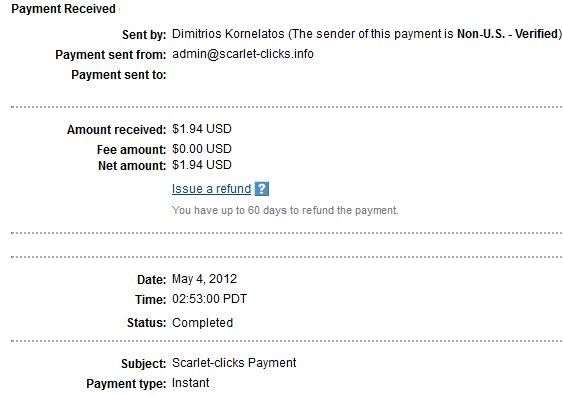
Task: Open the refund help question-mark icon
Action: (262, 189)
